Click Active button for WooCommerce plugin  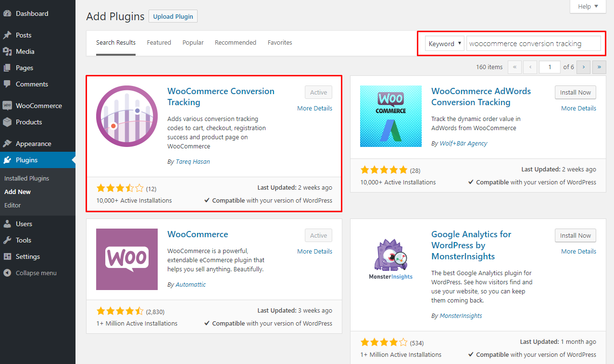pyautogui.click(x=318, y=235)
